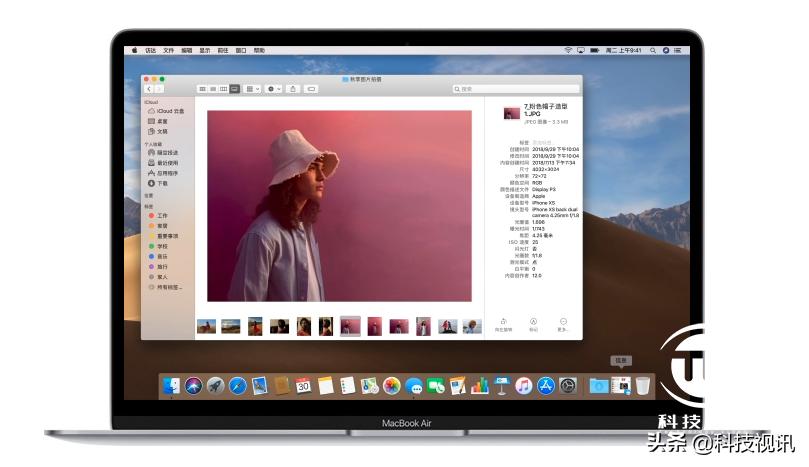
Task: Select 隔空投送 (AirDrop) in sidebar
Action: tap(163, 153)
